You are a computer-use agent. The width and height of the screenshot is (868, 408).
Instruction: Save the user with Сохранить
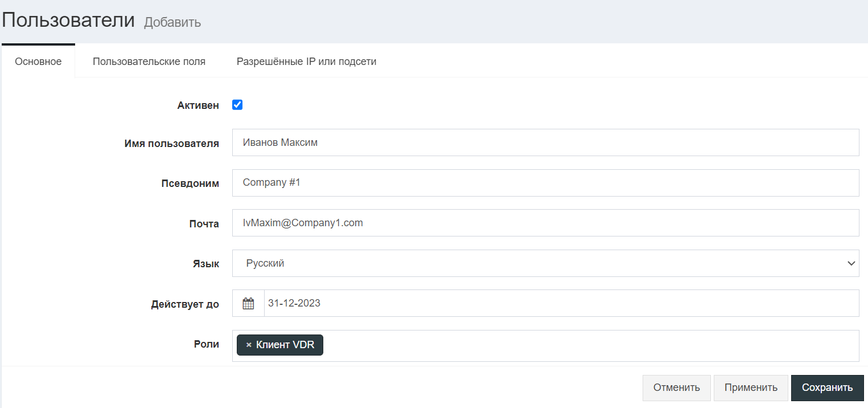(x=827, y=387)
